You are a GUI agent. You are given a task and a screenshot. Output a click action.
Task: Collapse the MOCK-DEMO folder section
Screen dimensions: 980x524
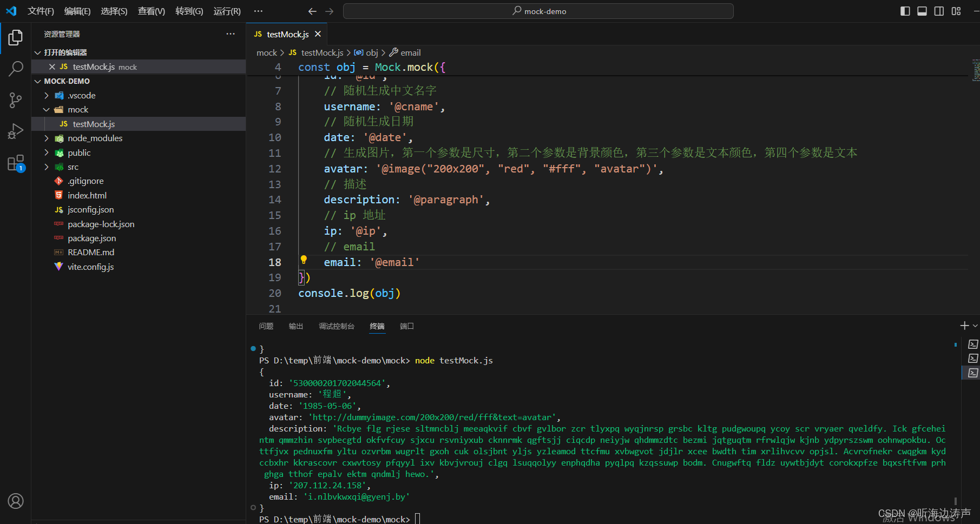pos(37,81)
